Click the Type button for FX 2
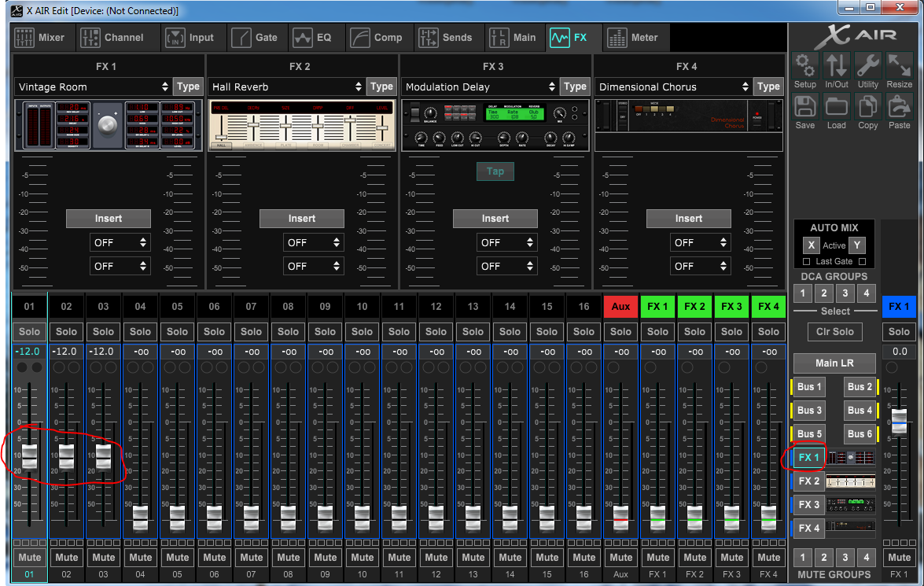Viewport: 924px width, 586px height. pyautogui.click(x=381, y=87)
